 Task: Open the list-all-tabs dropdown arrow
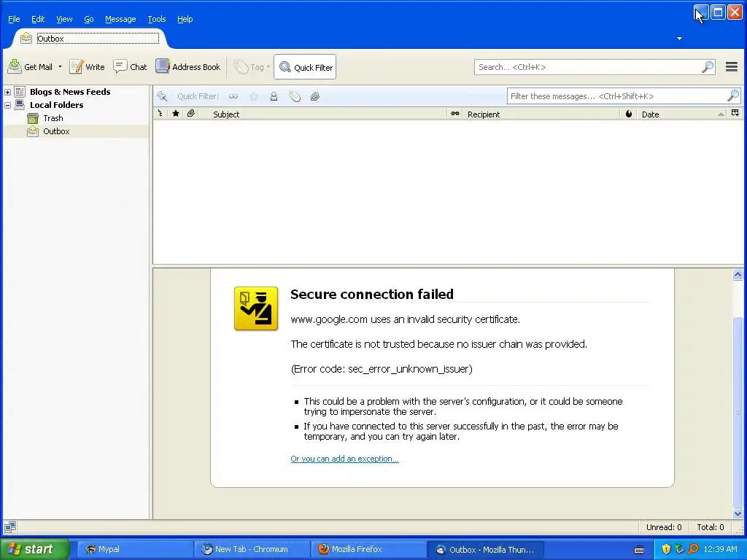pyautogui.click(x=679, y=39)
